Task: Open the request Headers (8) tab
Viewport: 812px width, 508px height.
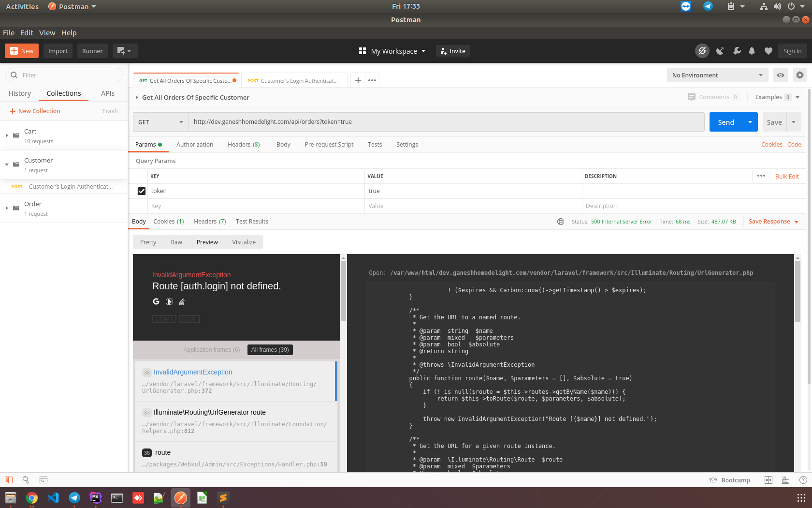Action: [x=244, y=145]
